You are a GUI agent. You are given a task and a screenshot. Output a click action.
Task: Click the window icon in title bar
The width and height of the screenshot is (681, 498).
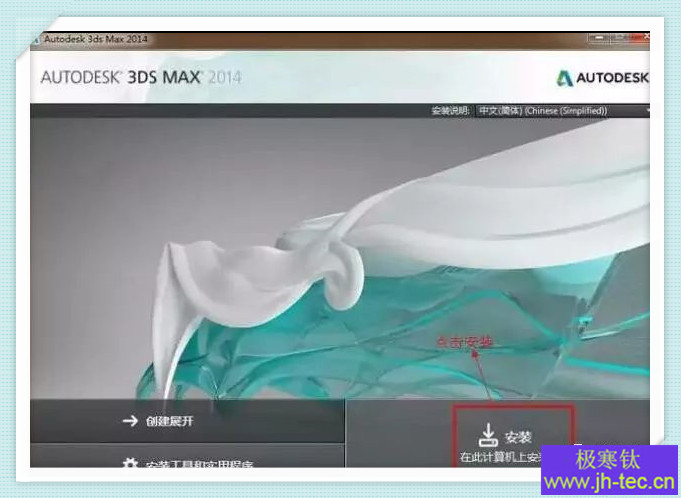[36, 40]
